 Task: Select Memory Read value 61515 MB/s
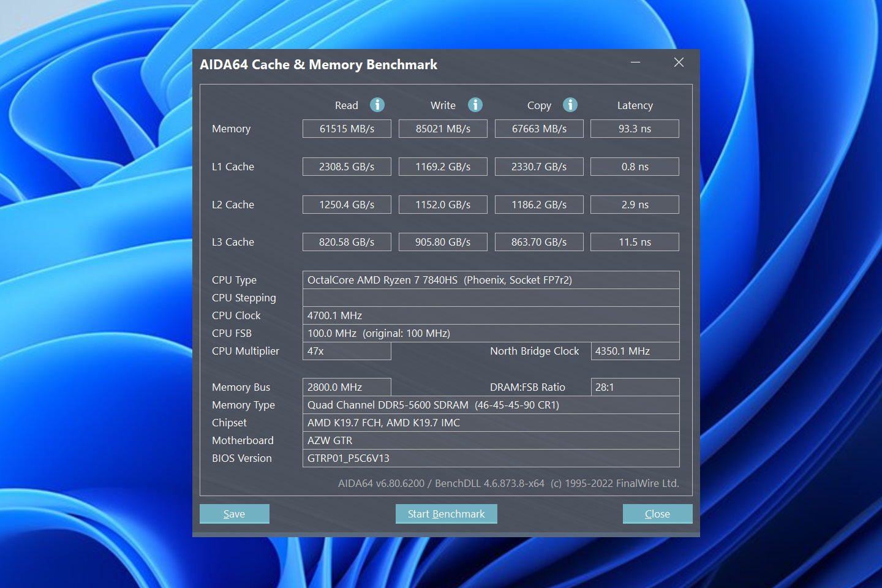347,129
